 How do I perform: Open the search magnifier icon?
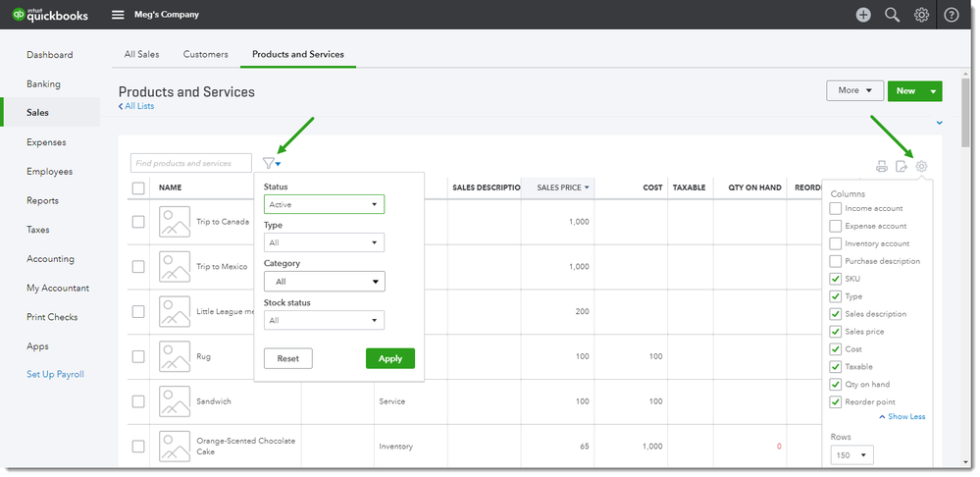(892, 15)
